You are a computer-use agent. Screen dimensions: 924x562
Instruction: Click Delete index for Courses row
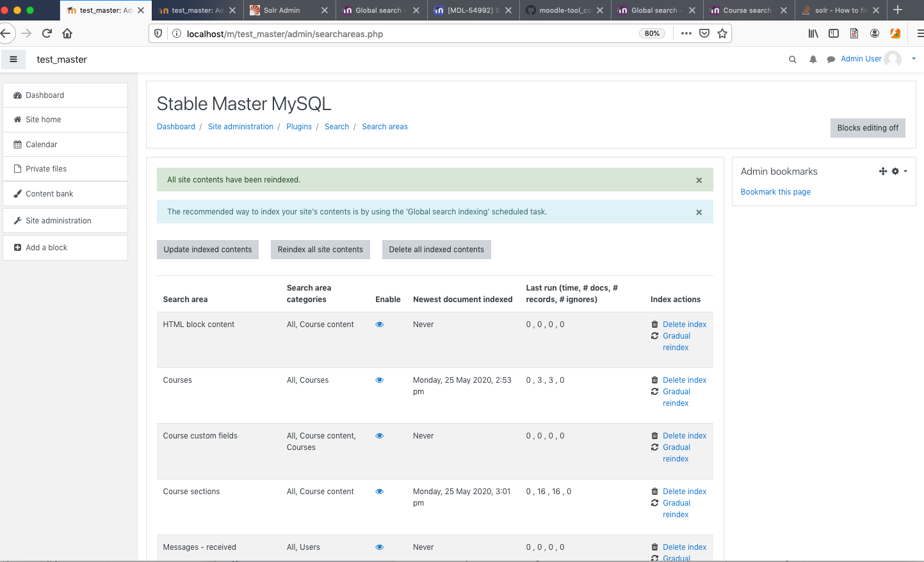pyautogui.click(x=684, y=380)
